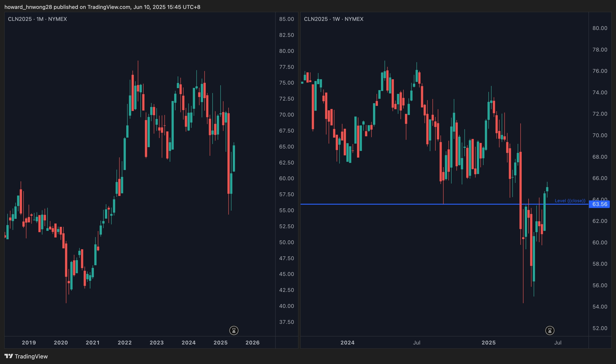
Task: Click the 80.00 price on the weekly scale
Action: point(600,28)
